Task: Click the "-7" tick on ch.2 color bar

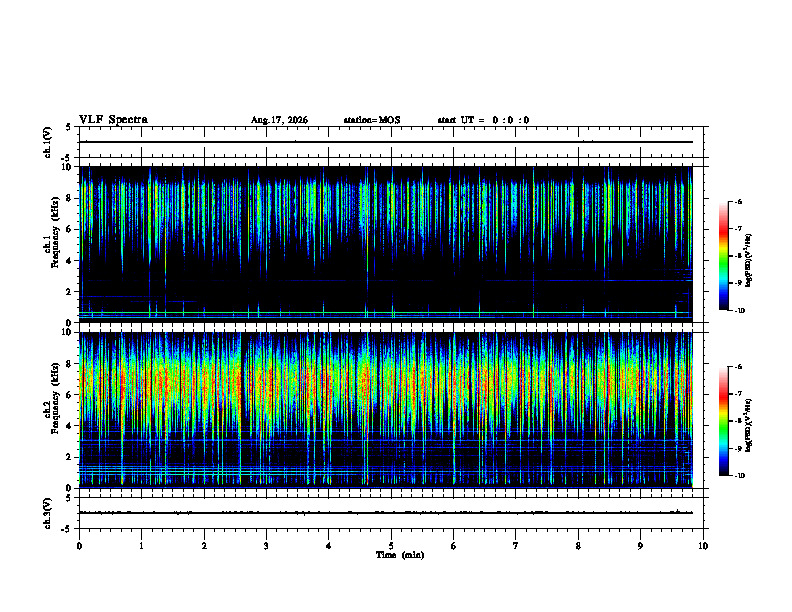Action: [x=738, y=394]
